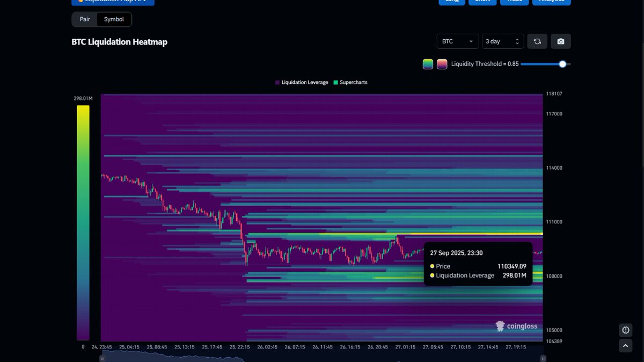Click the Liquidity Threshold slider handle
Screen dimensions: 644x362
tap(562, 64)
